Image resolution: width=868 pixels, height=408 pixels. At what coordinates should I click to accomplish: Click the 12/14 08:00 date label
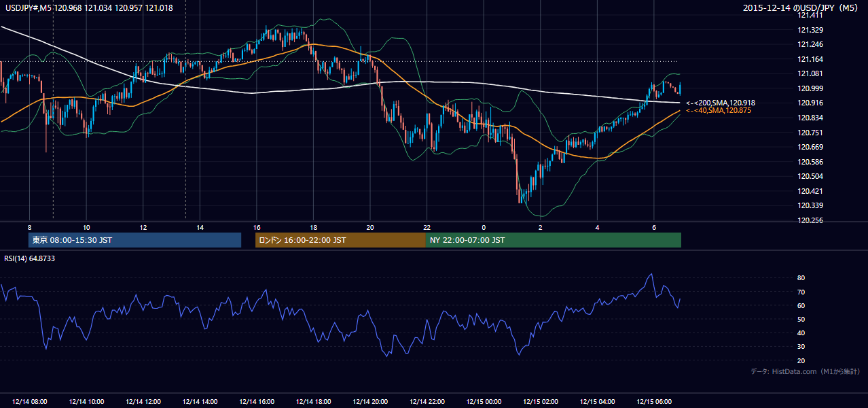click(x=29, y=402)
